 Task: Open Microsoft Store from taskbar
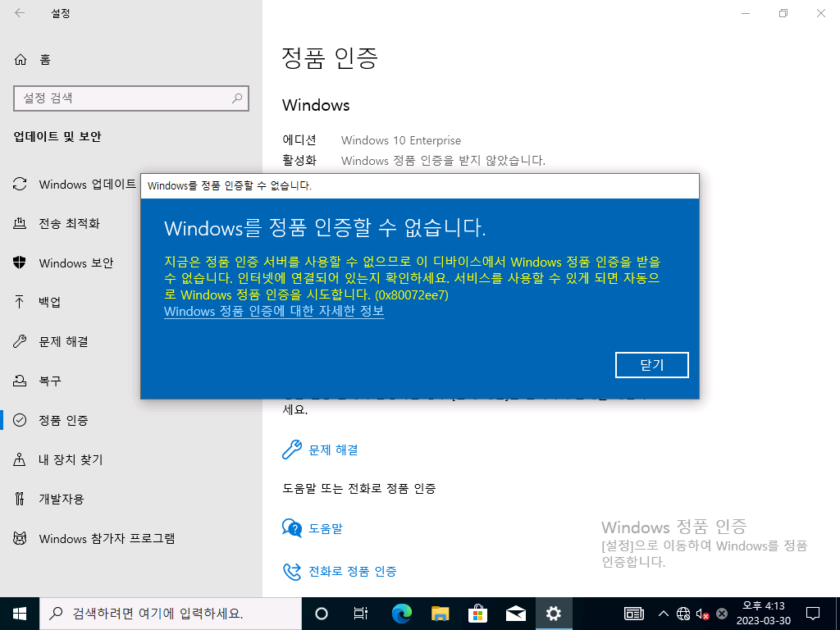click(x=478, y=614)
